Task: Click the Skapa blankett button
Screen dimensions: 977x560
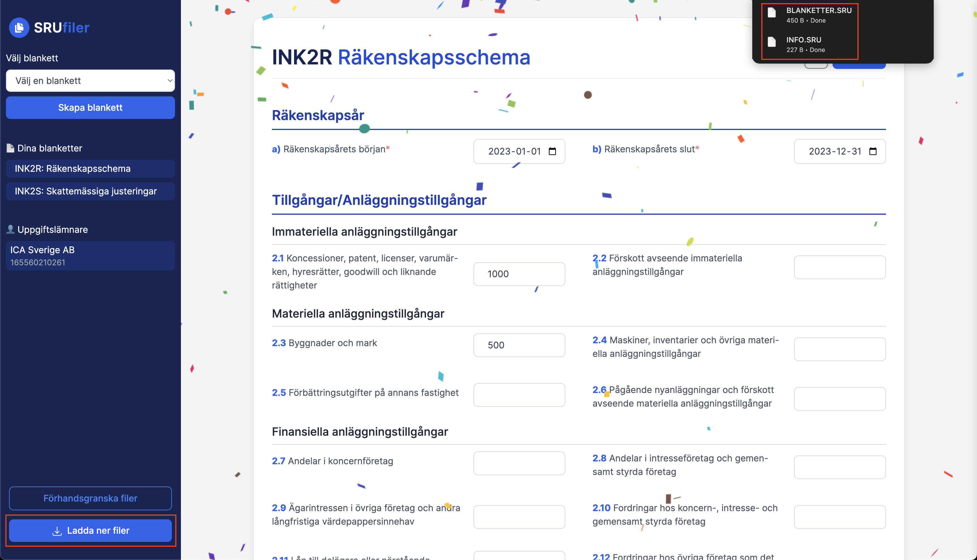Action: pyautogui.click(x=90, y=108)
